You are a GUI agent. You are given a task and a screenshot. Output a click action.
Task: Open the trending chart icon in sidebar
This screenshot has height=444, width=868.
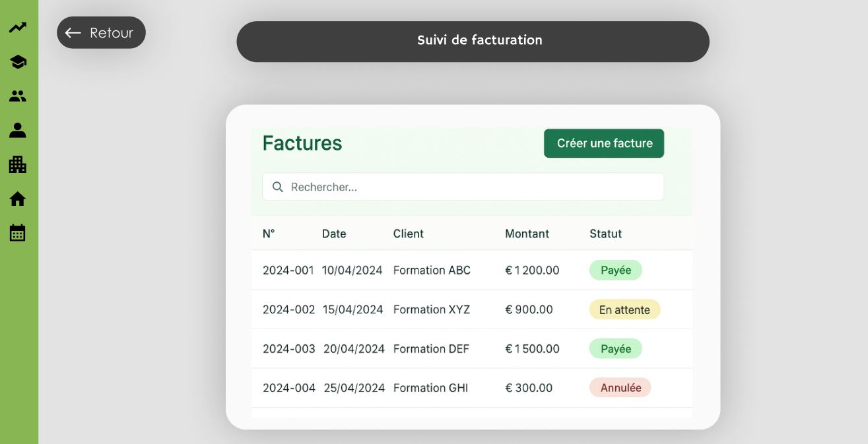18,28
